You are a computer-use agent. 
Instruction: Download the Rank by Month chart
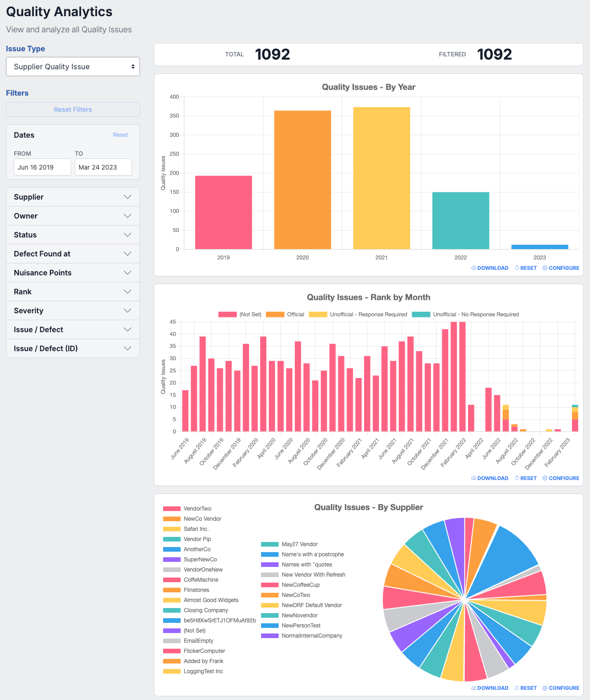pos(490,478)
